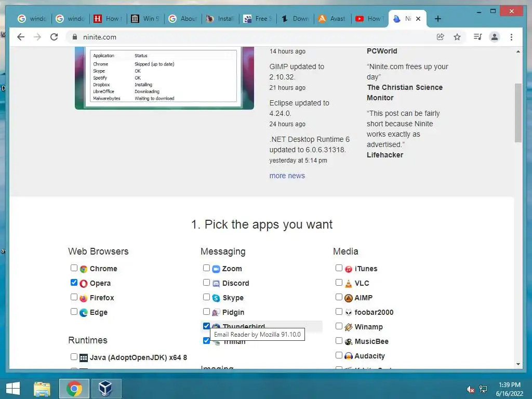The image size is (532, 399).
Task: Click the Winamp app label
Action: point(368,327)
